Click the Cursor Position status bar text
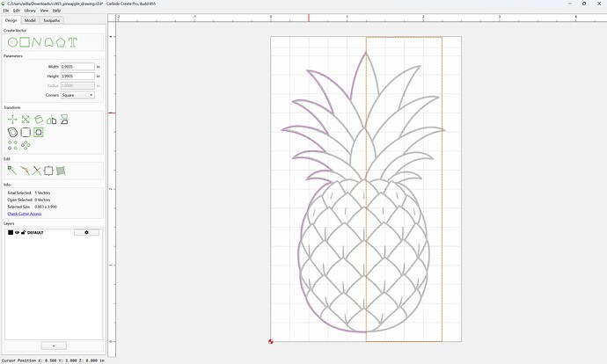The width and height of the screenshot is (607, 364). (x=53, y=360)
